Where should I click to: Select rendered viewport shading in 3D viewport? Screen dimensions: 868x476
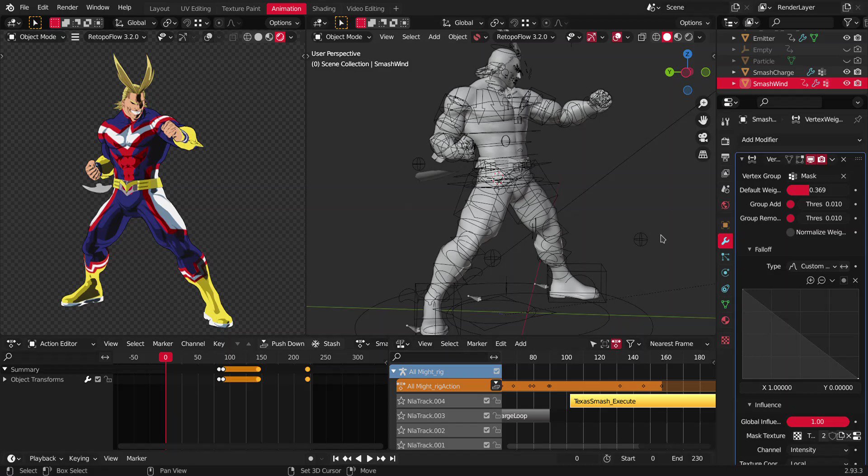[x=689, y=37]
